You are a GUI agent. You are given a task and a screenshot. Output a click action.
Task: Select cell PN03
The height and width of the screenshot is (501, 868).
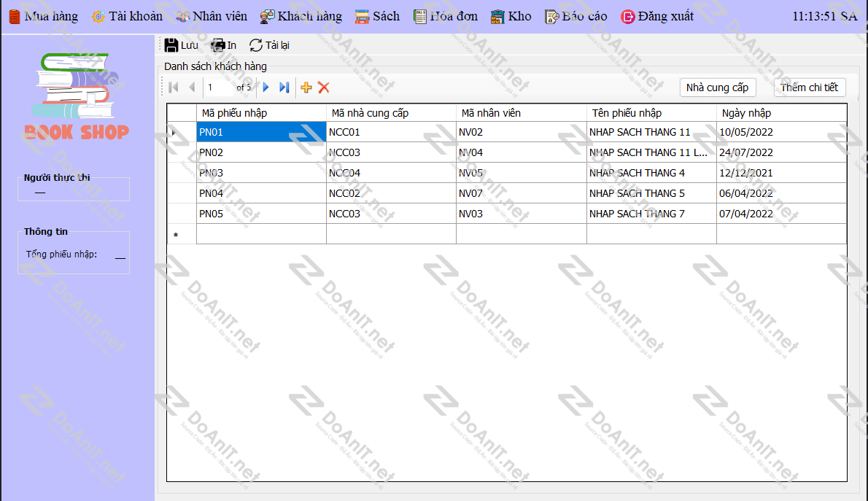(261, 173)
